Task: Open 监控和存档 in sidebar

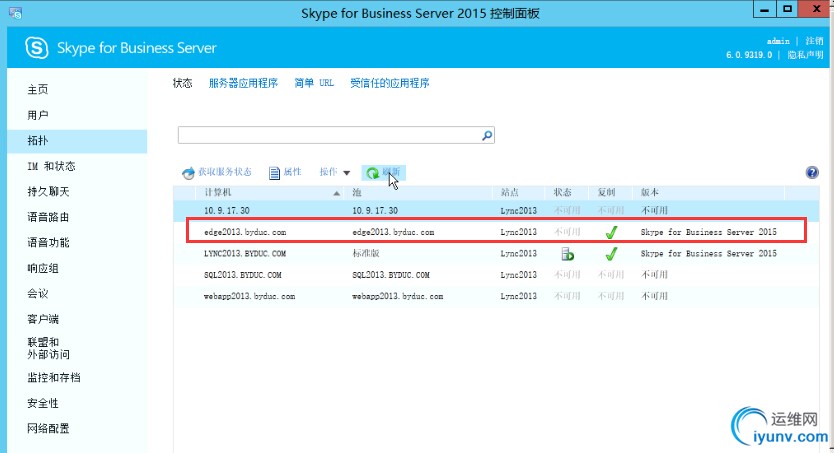Action: 54,378
